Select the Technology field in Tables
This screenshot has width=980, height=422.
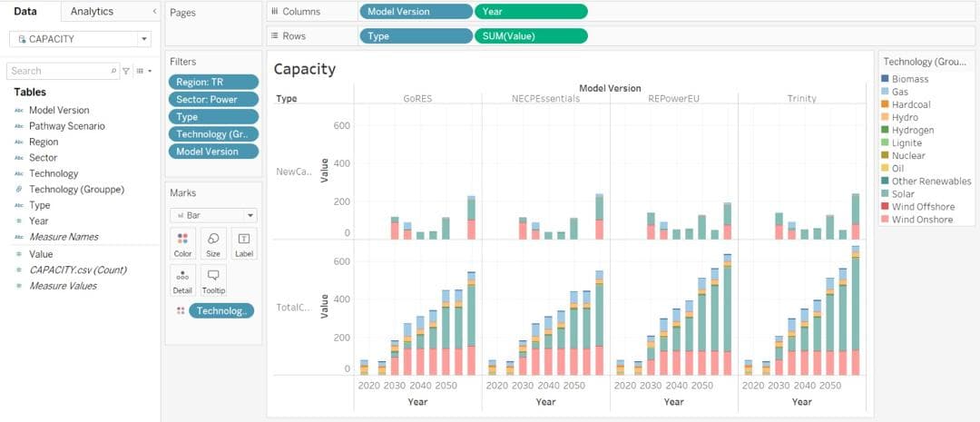[x=54, y=174]
